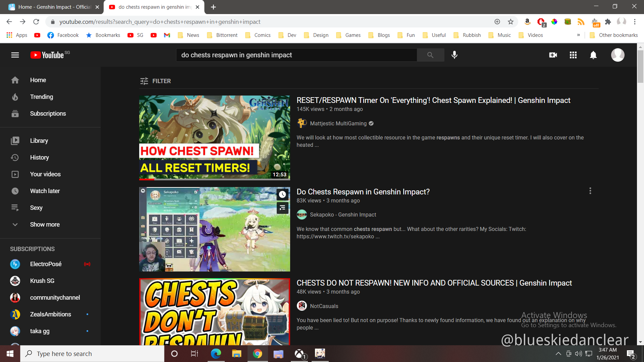Add Sekapoko video to queue
Image resolution: width=644 pixels, height=362 pixels.
tap(282, 208)
